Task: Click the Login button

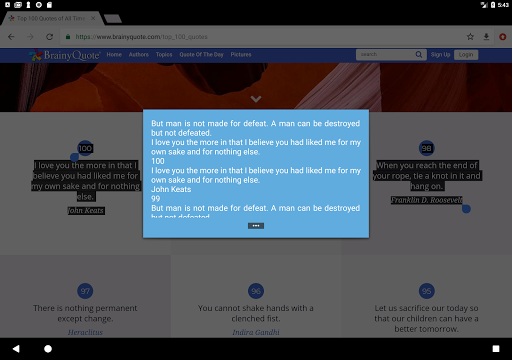Action: pyautogui.click(x=466, y=55)
